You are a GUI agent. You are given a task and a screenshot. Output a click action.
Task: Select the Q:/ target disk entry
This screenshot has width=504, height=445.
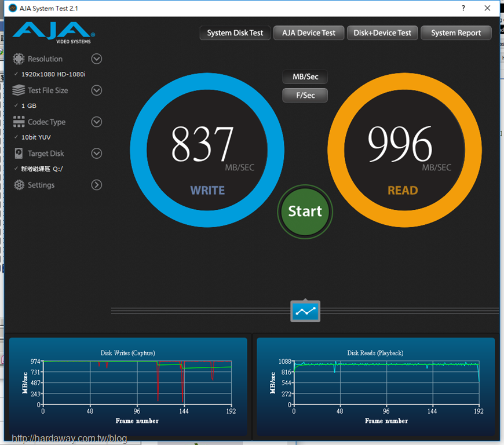[x=42, y=169]
